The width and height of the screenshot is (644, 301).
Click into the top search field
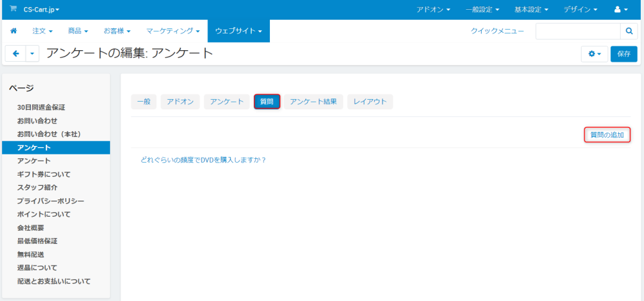coord(578,31)
